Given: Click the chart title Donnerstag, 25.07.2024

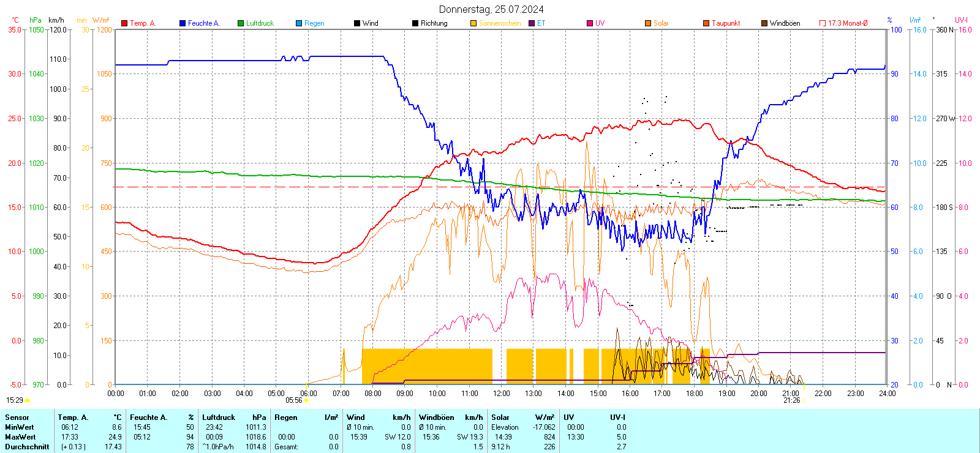Looking at the screenshot, I should 491,9.
